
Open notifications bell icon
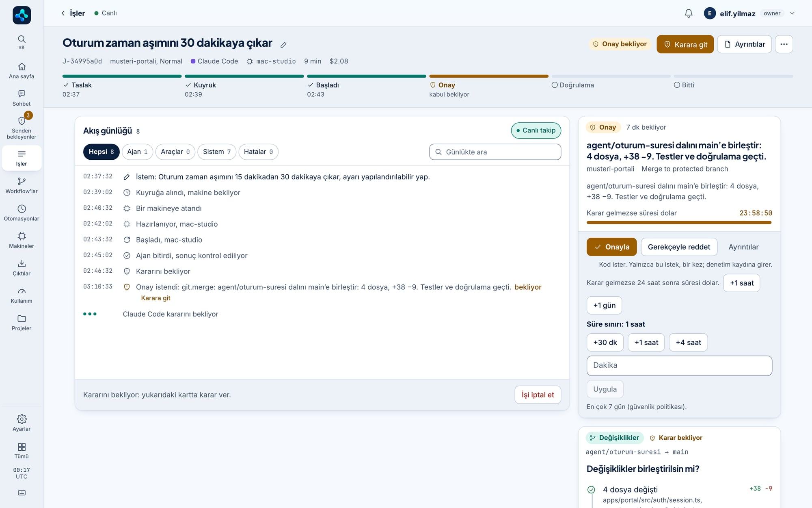pyautogui.click(x=688, y=13)
